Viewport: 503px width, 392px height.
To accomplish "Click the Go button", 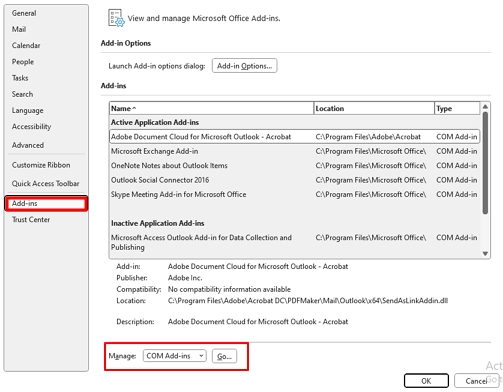I will [x=224, y=356].
